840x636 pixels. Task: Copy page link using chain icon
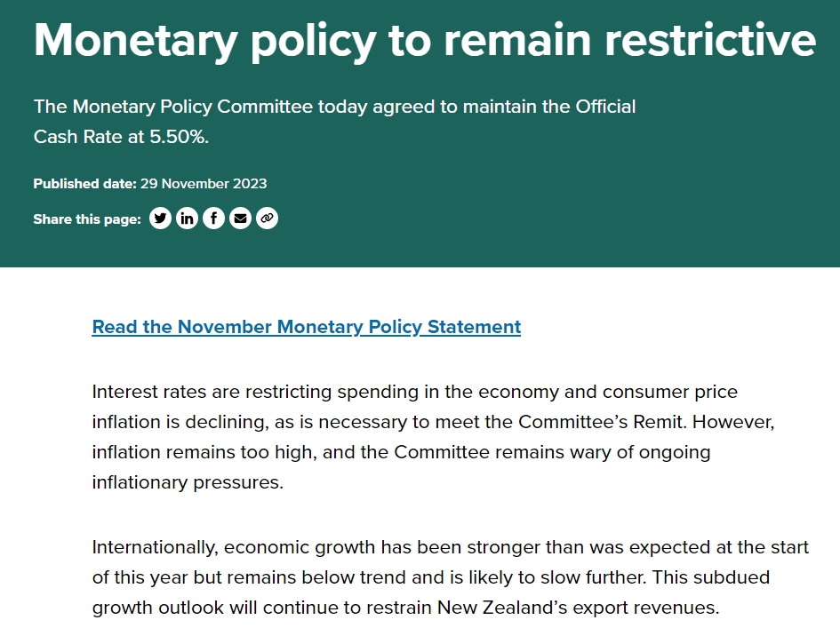[x=267, y=219]
